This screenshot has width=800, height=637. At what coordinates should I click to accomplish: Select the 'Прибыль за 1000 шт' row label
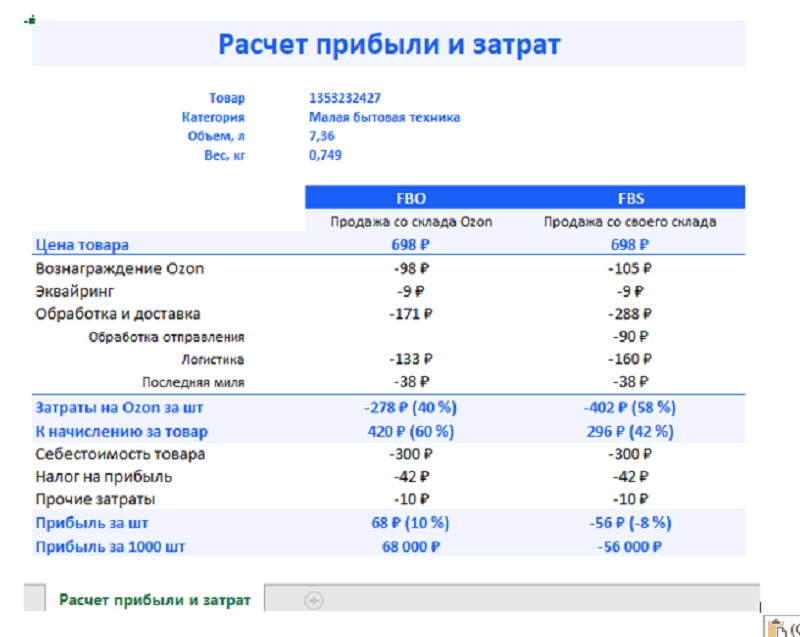[x=110, y=547]
